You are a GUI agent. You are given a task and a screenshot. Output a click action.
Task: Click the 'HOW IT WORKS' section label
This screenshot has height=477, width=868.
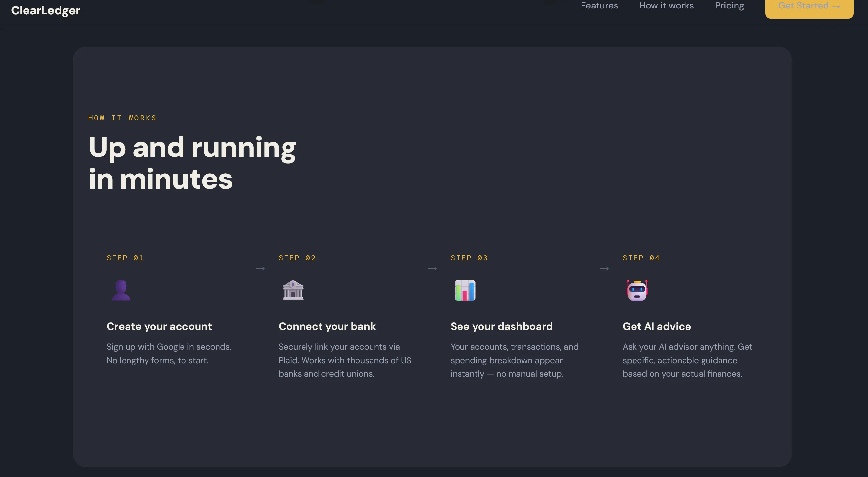coord(122,118)
